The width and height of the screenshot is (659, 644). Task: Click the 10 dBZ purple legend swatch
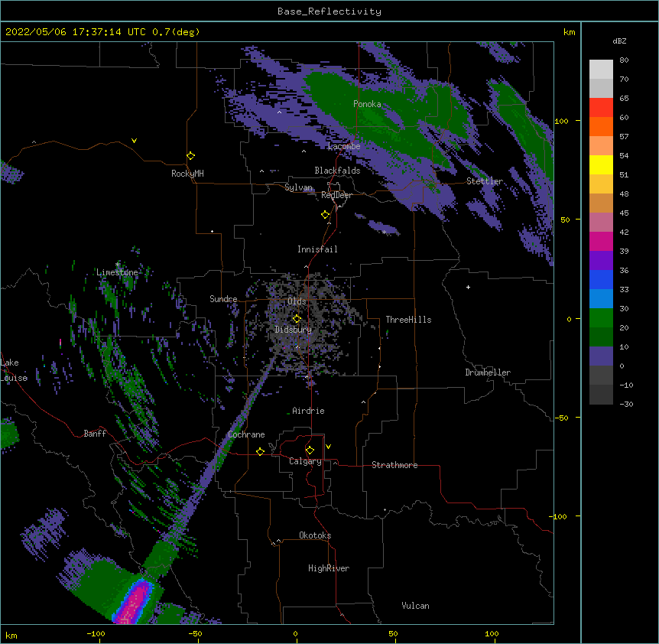[x=601, y=356]
